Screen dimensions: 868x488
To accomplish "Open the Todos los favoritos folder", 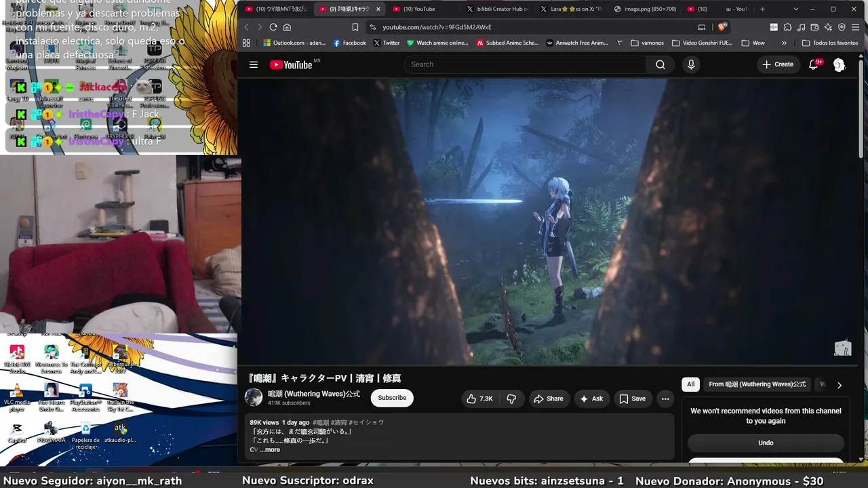I will 830,43.
